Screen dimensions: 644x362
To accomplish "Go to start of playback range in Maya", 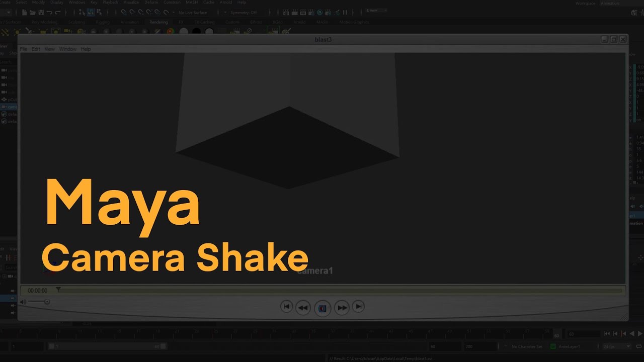I will [x=606, y=333].
